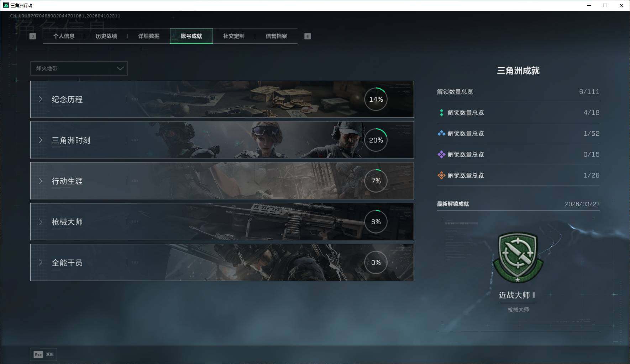Expand the 全能干员 category chevron
The height and width of the screenshot is (364, 630).
coord(40,263)
